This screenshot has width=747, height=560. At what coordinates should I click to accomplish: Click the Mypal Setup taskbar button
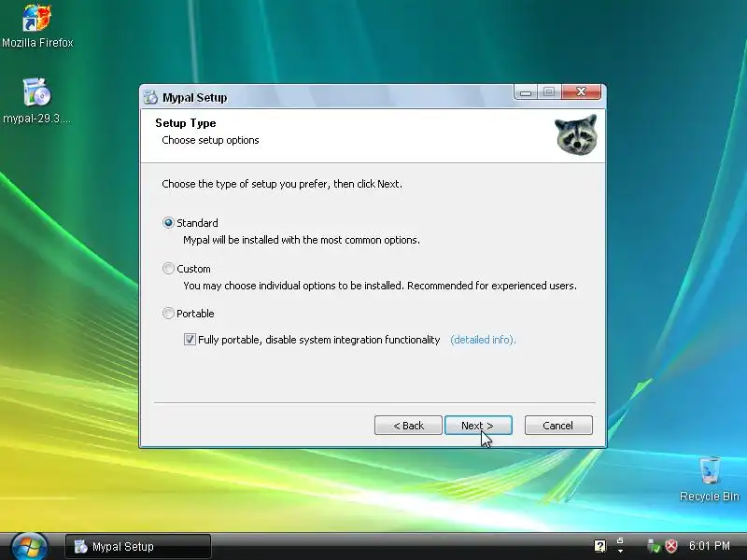137,546
